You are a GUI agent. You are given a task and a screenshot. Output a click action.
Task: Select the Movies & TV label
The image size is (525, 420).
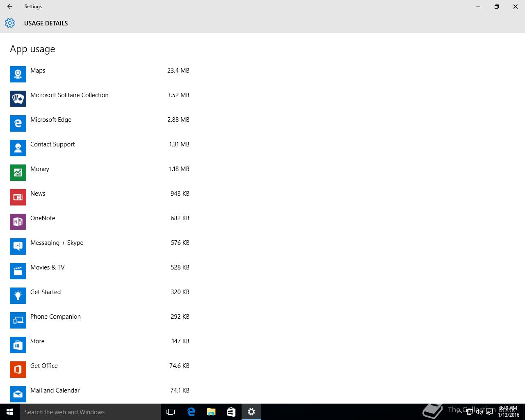point(48,267)
